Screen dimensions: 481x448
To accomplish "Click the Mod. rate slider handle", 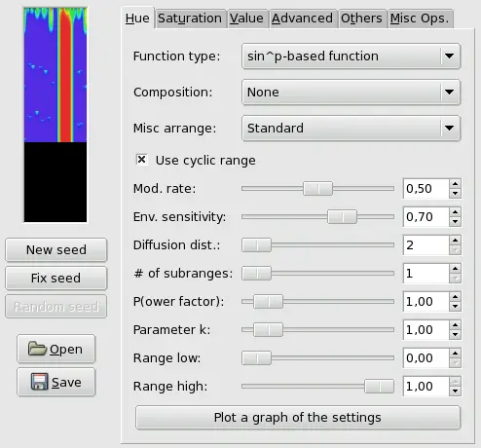I will tap(318, 188).
